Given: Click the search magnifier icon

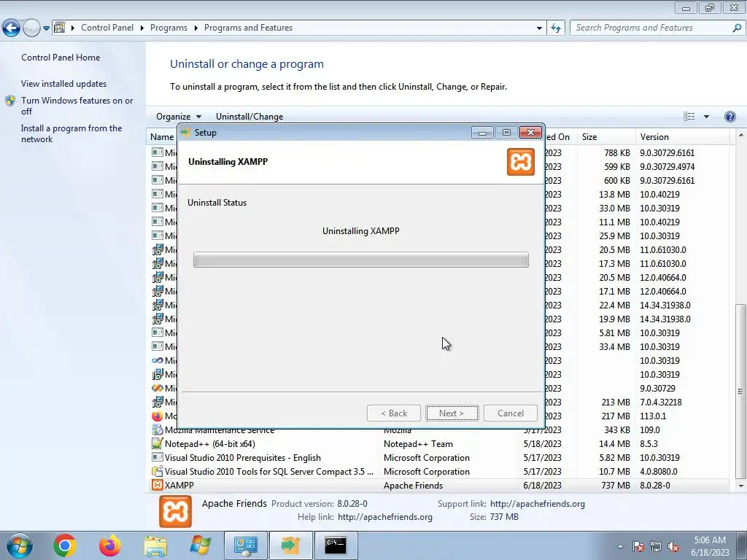Looking at the screenshot, I should 737,28.
